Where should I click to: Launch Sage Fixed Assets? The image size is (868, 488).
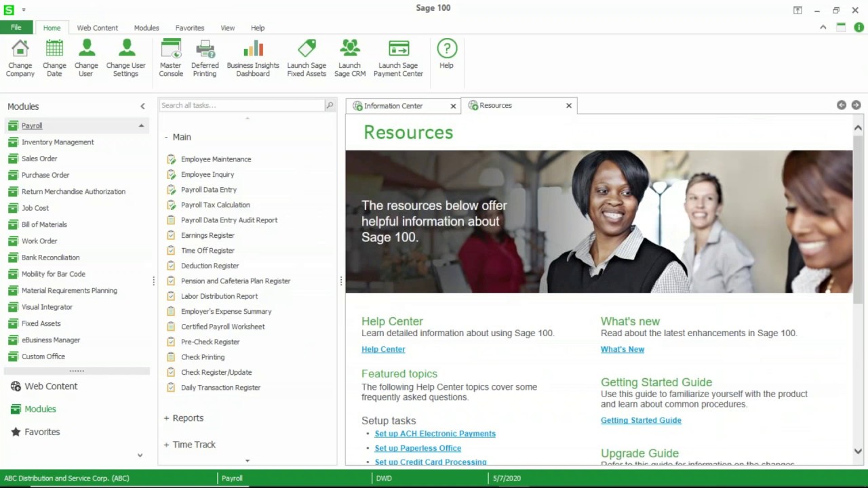(x=307, y=58)
